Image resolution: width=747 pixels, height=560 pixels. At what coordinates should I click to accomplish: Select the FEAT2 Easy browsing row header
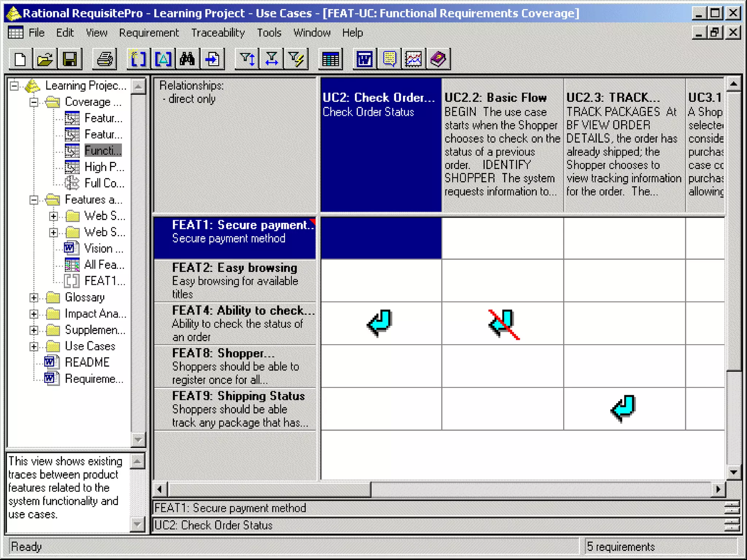[235, 280]
